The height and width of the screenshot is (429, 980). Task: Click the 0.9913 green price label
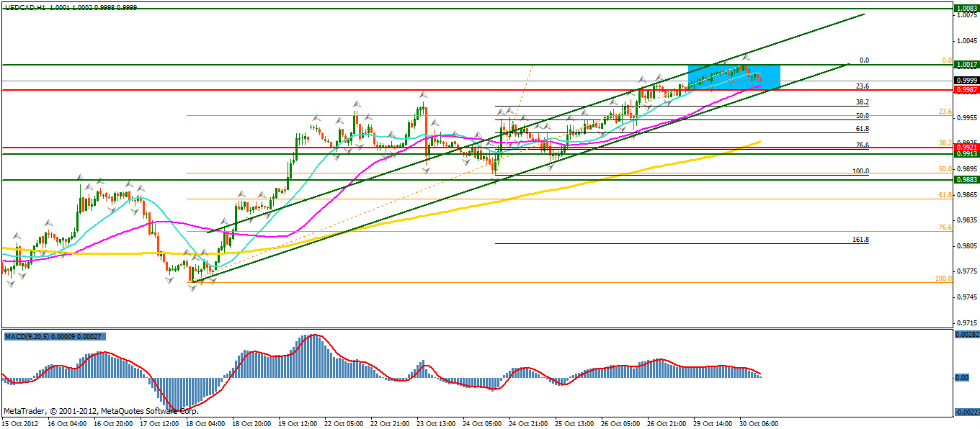[965, 154]
